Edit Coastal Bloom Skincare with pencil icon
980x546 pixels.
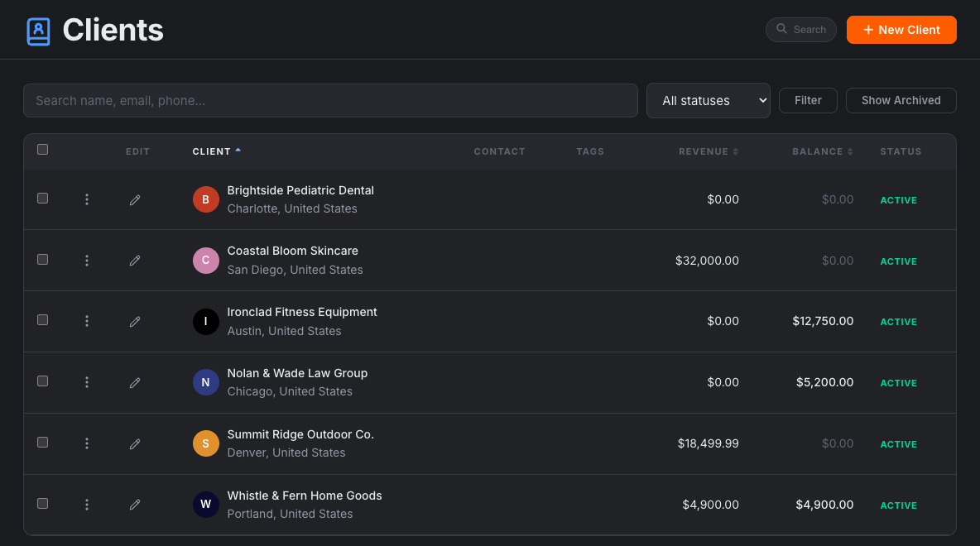[135, 261]
